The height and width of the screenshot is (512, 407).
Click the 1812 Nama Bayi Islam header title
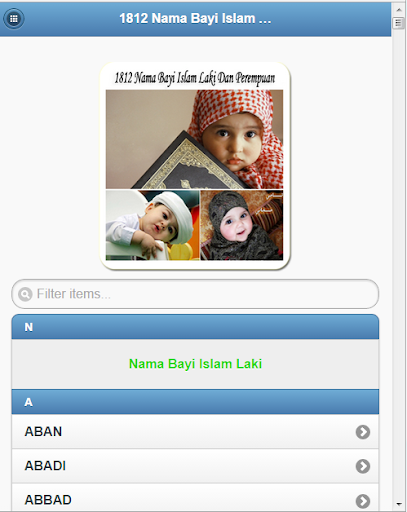[195, 18]
